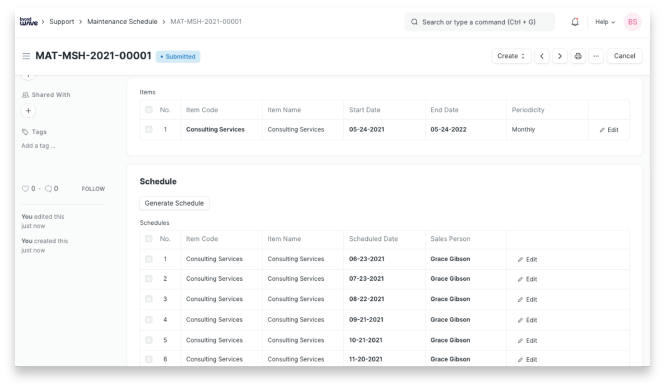Click Sales Person column header
The height and width of the screenshot is (389, 665).
(x=450, y=239)
